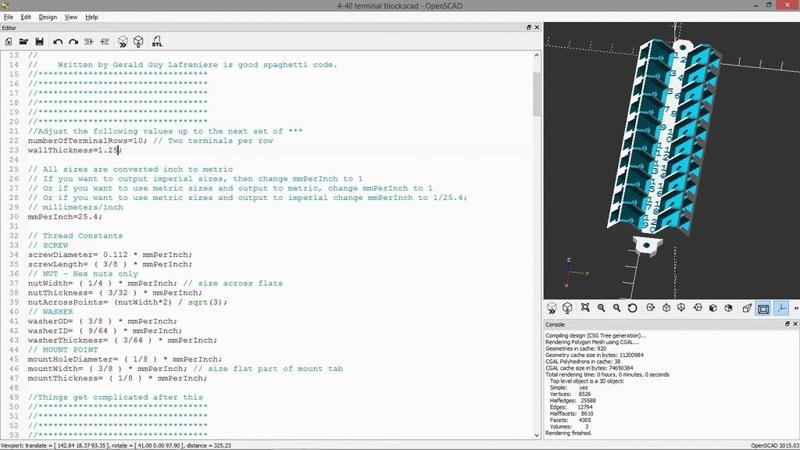Click the 'washerID' code line
The image size is (800, 450).
[105, 331]
